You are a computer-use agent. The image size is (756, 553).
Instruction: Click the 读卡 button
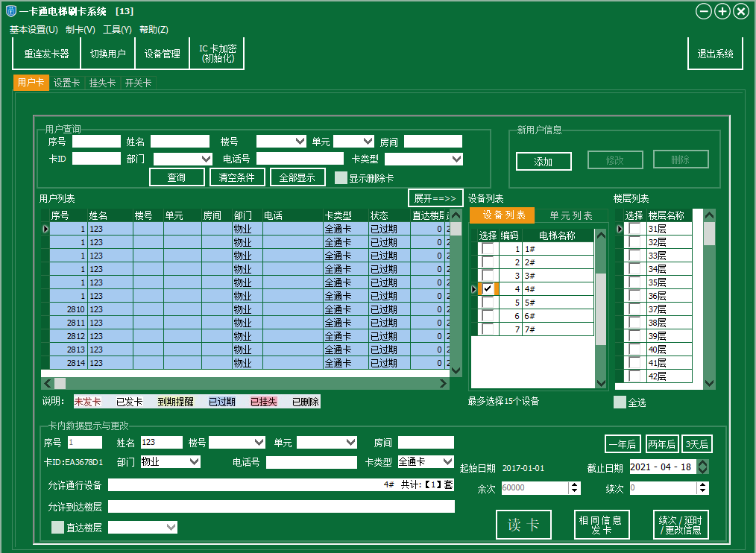pyautogui.click(x=523, y=525)
